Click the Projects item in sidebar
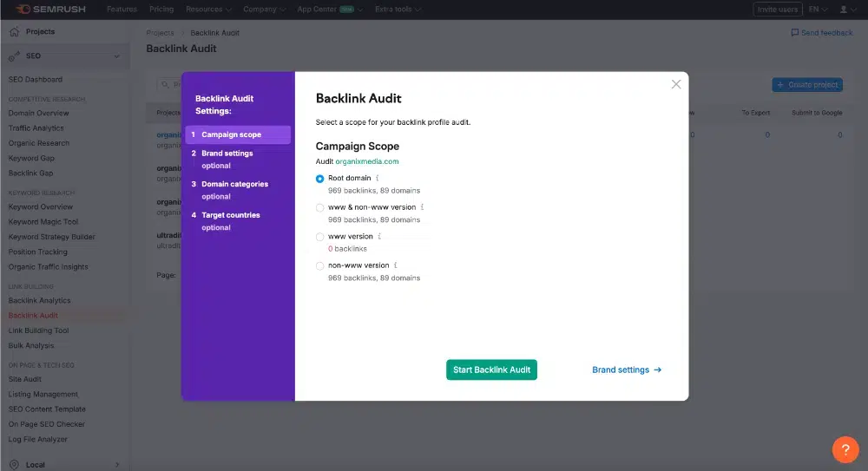 41,31
